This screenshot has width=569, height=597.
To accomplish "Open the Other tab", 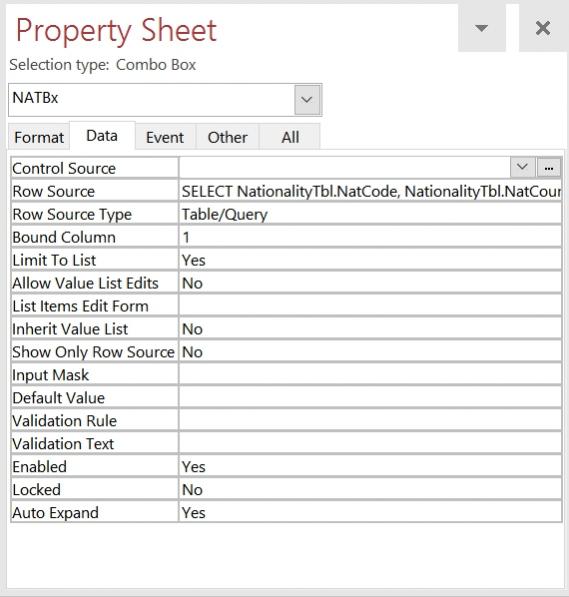I will (227, 137).
